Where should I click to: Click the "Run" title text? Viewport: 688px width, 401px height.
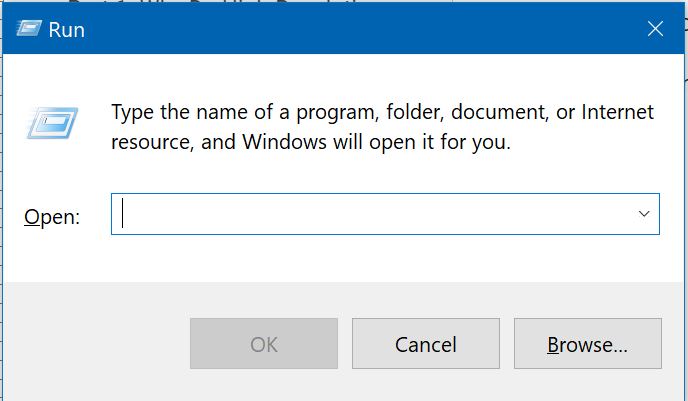click(66, 30)
